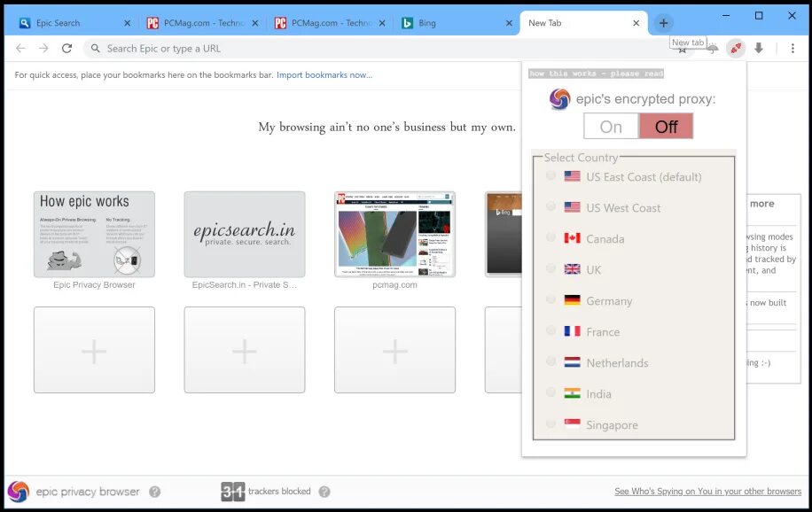Viewport: 812px width, 512px height.
Task: Close the Bing tab
Action: point(509,23)
